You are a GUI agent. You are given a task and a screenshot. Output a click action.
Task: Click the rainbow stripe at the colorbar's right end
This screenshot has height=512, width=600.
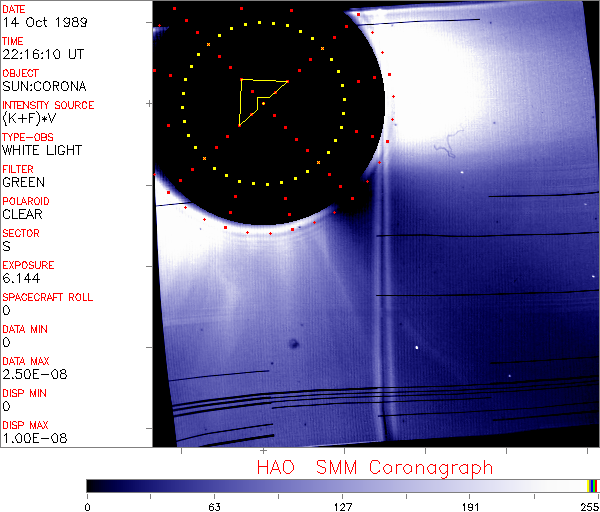[x=593, y=485]
